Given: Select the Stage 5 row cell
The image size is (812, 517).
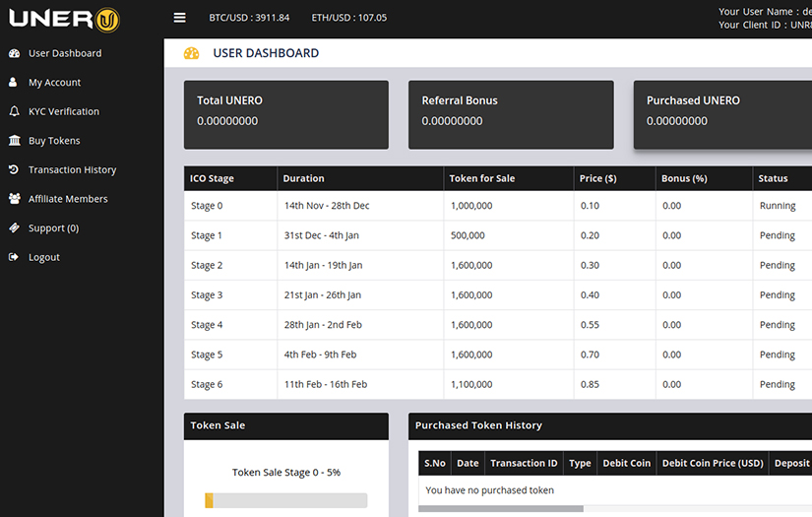Looking at the screenshot, I should tap(230, 355).
